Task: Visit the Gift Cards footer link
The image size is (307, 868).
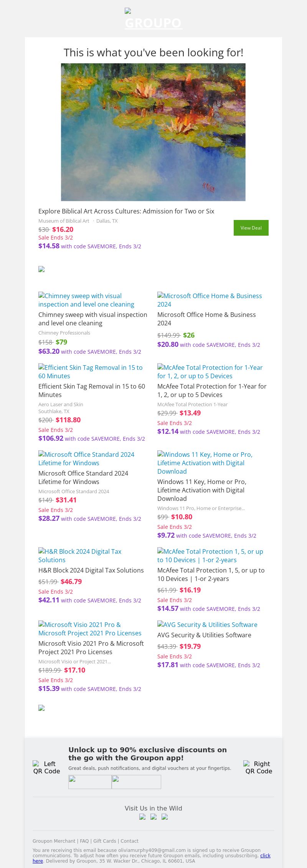Action: point(104,841)
